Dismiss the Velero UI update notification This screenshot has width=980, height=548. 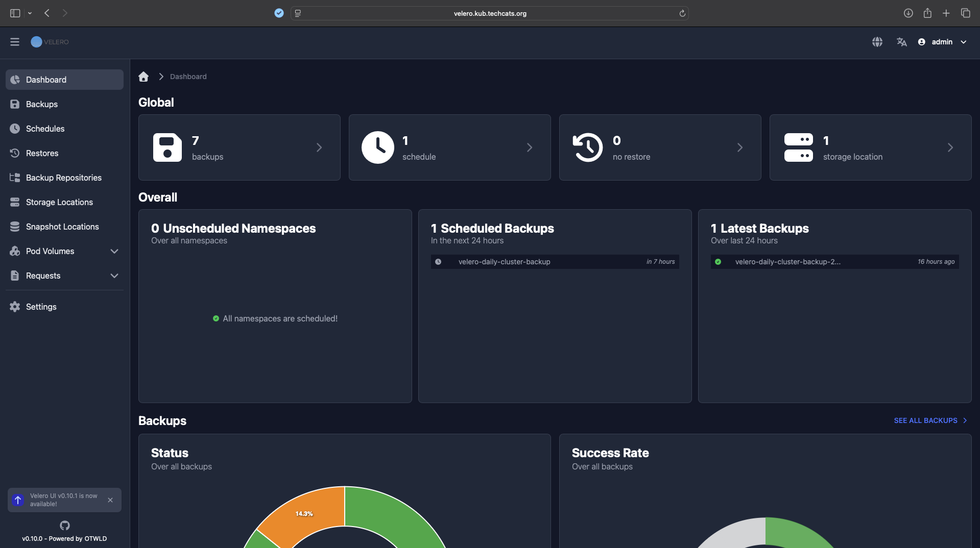(x=110, y=500)
